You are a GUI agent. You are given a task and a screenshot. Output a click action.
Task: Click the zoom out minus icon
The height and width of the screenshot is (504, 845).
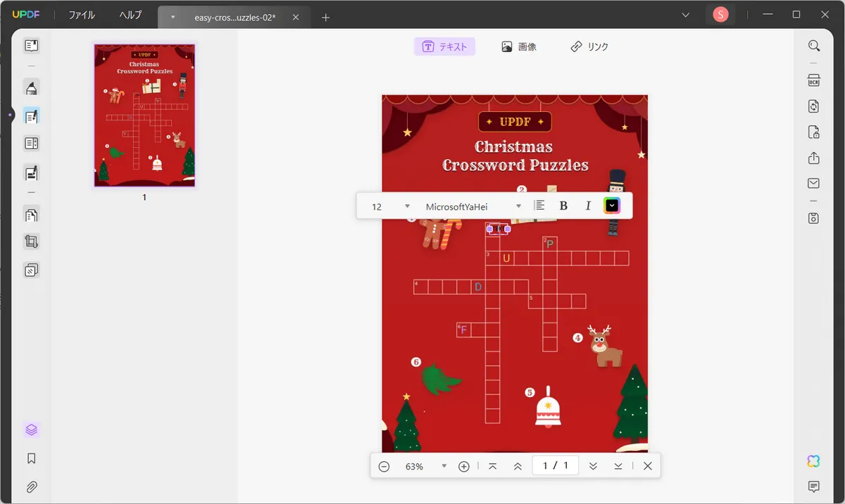[x=384, y=466]
